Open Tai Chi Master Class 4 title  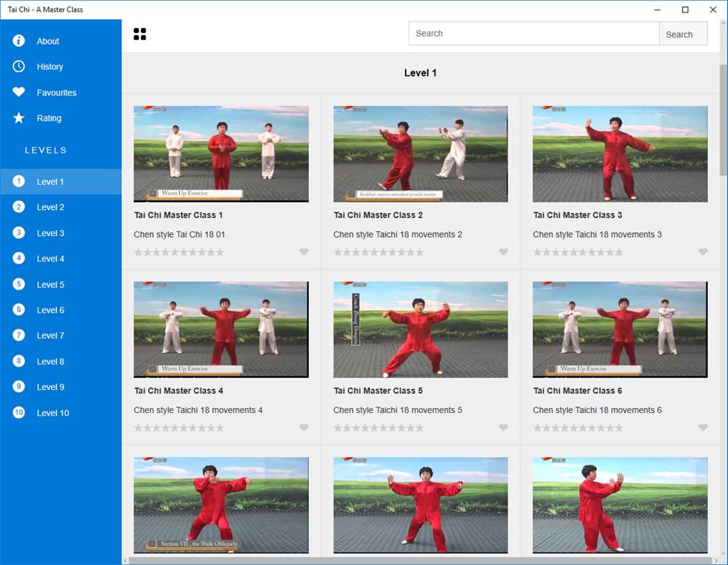(x=179, y=391)
